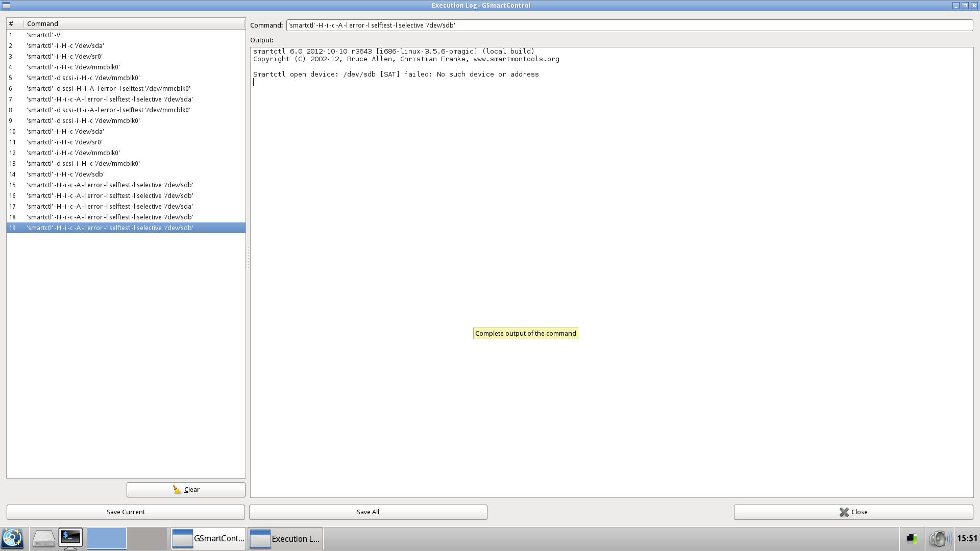Select command 1 'smartctl' -V
Screen dimensions: 980x551
43,35
